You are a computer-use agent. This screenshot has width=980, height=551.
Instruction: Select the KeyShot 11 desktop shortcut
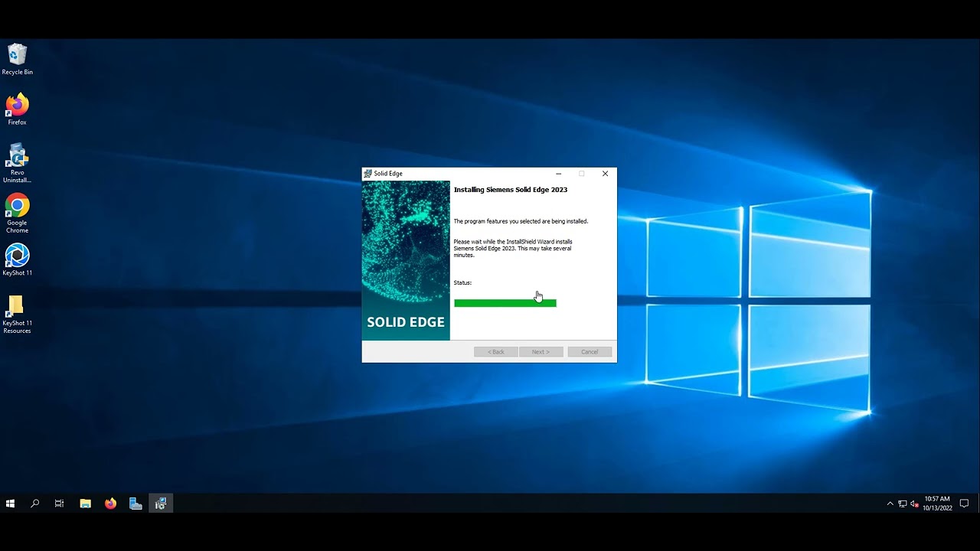17,260
